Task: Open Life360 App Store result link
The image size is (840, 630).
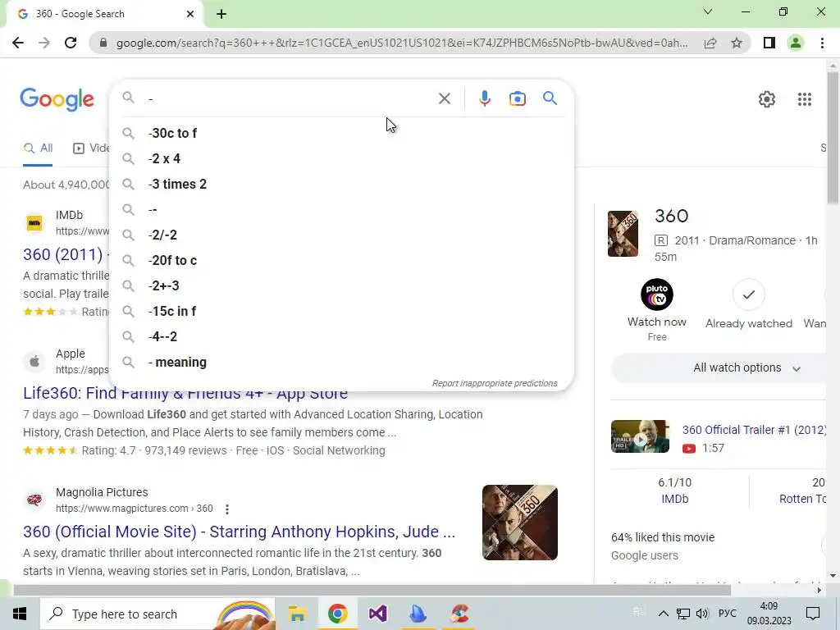Action: tap(185, 393)
